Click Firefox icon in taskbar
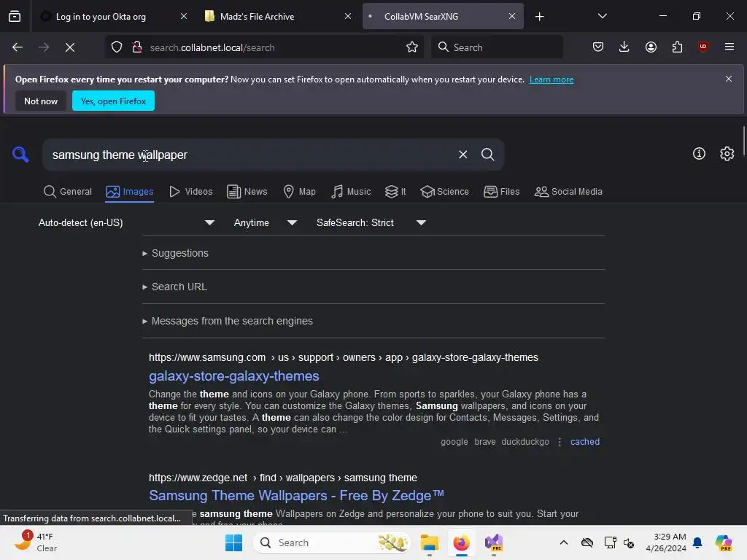 (x=461, y=542)
